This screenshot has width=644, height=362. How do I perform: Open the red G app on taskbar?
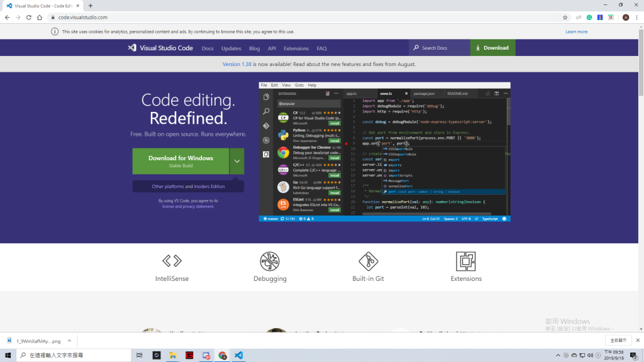[189, 355]
